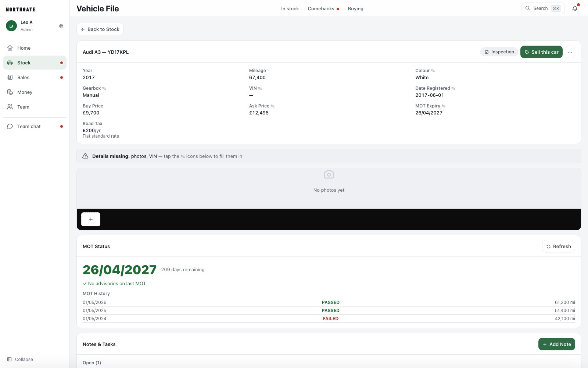Click the 01/05/2026 MOT history row

(x=329, y=302)
